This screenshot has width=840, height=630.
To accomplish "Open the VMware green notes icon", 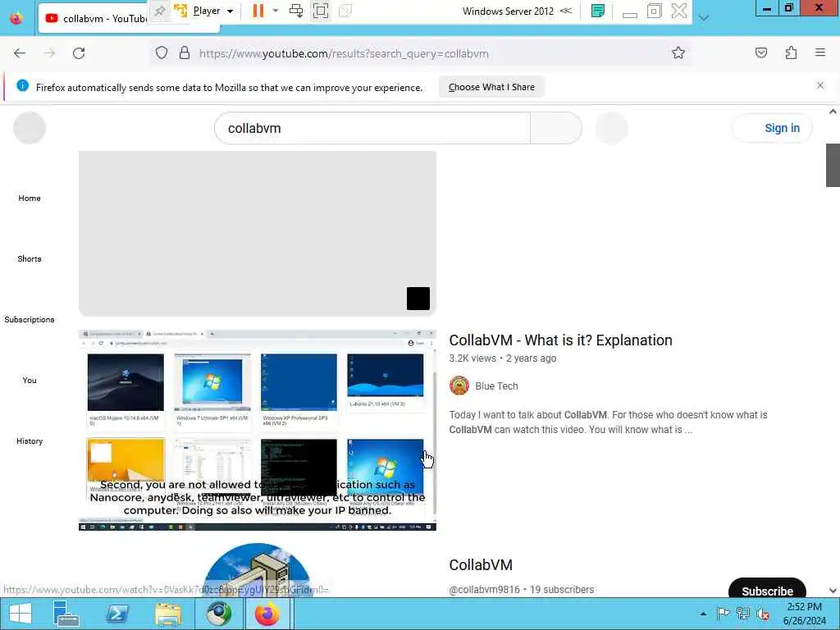I will pos(598,11).
